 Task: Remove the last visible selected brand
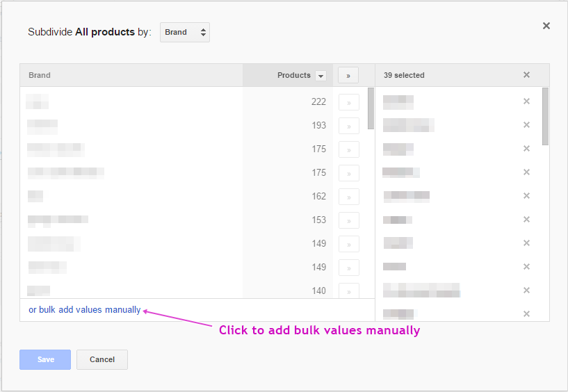point(526,313)
